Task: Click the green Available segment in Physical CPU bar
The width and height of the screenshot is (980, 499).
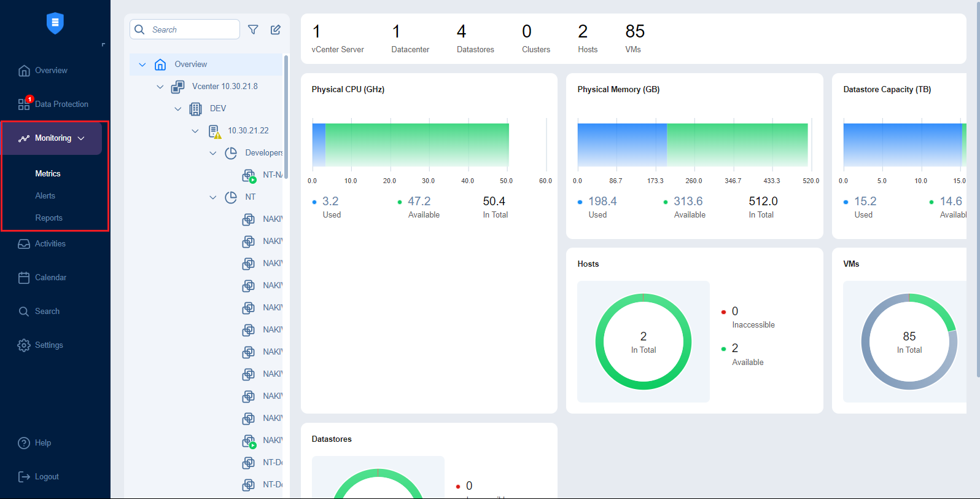Action: (417, 144)
